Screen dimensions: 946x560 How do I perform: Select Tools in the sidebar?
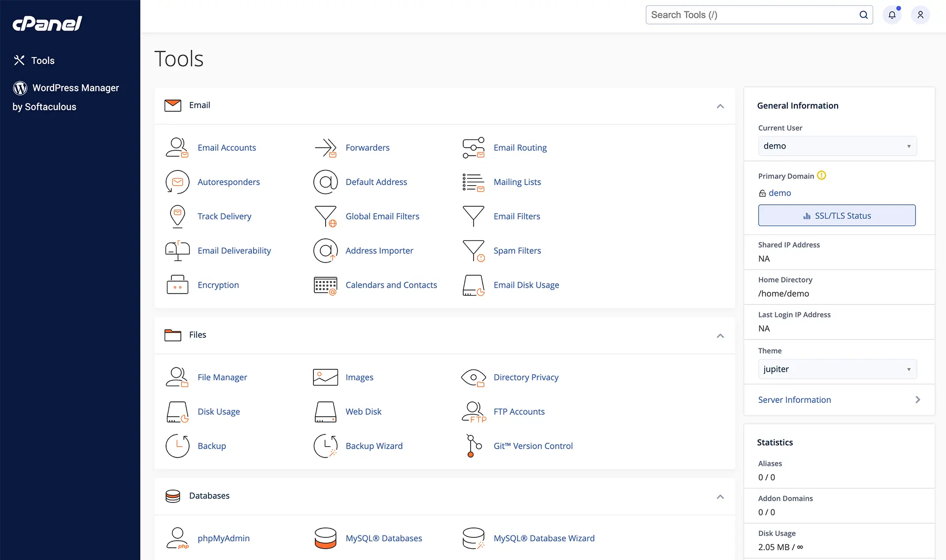[x=34, y=61]
